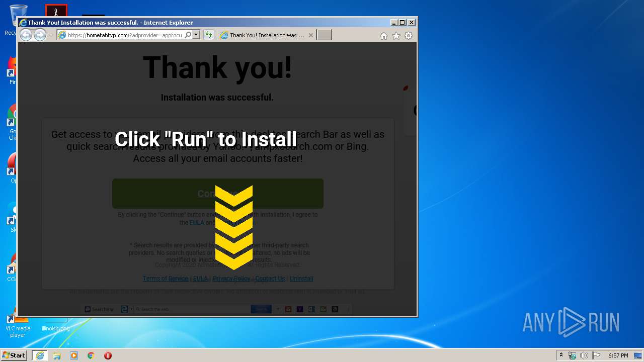
Task: Open the recent pages dropdown next to Forward
Action: [x=51, y=35]
